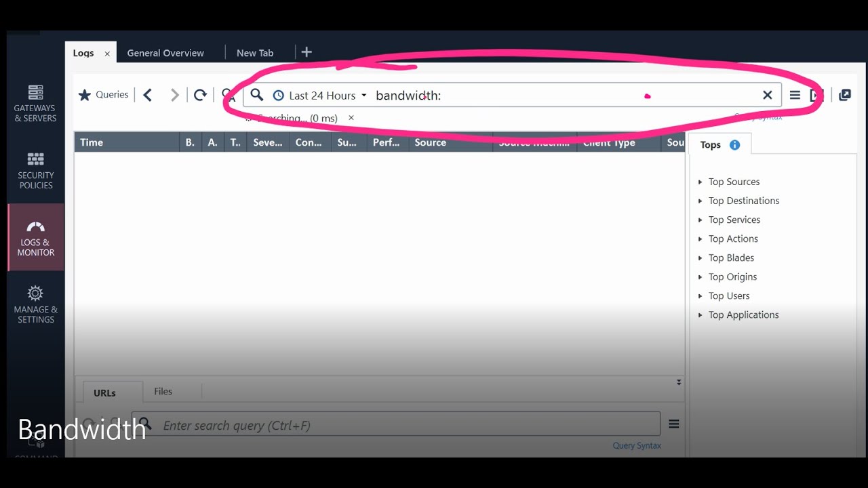Screen dimensions: 868x488
Task: Click the magnifier in the query bar
Action: [x=256, y=95]
